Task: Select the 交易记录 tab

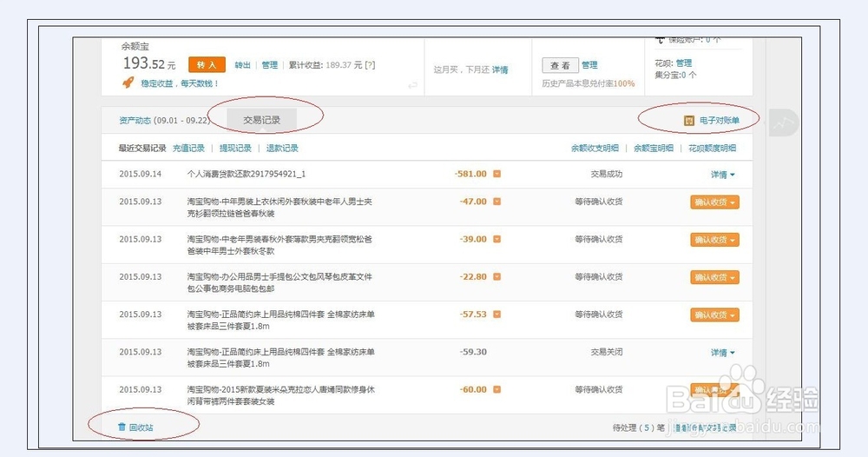Action: click(x=262, y=120)
